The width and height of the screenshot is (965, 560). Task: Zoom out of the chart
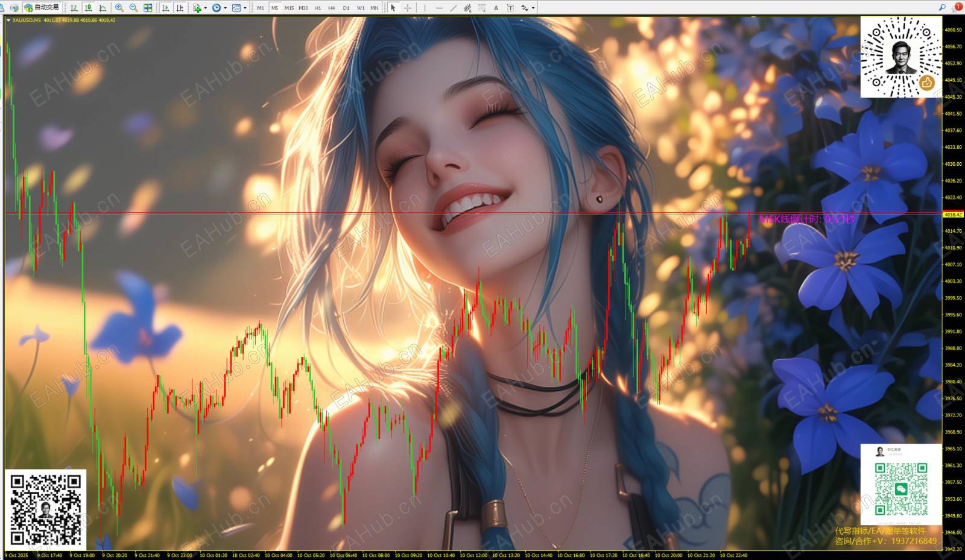[x=133, y=8]
